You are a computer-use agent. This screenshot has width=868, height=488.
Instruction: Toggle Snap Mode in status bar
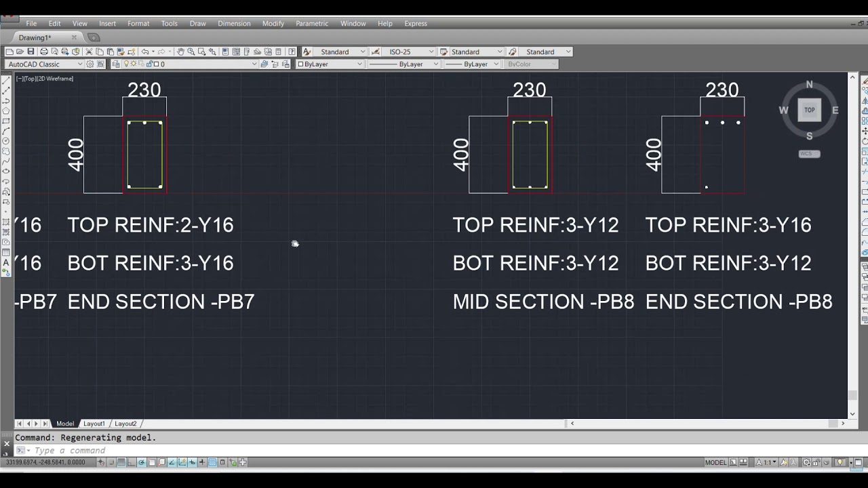pyautogui.click(x=111, y=462)
